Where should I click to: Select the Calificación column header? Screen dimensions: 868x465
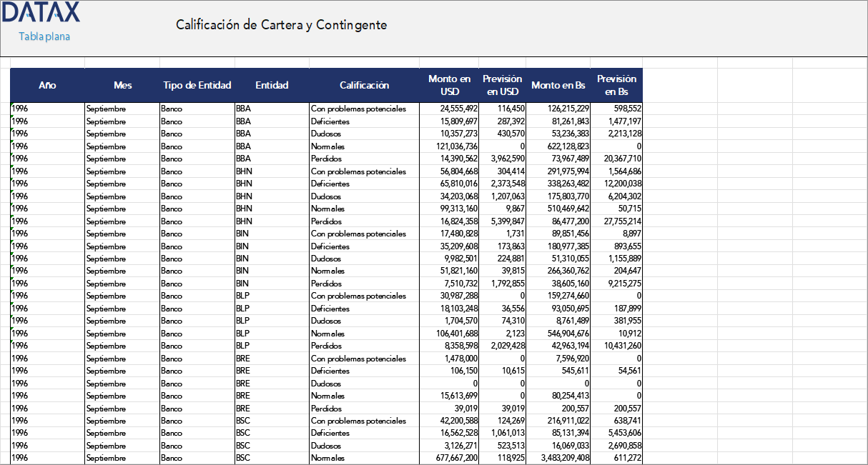click(x=364, y=84)
